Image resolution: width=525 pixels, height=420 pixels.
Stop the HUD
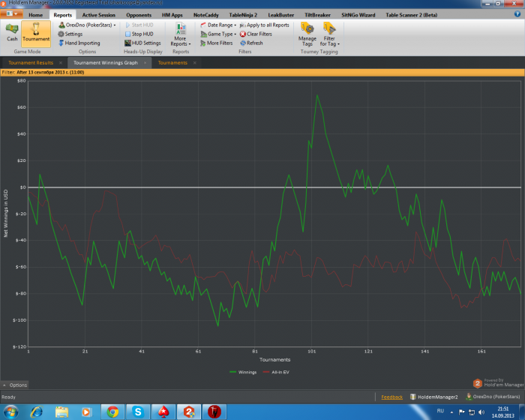click(142, 34)
